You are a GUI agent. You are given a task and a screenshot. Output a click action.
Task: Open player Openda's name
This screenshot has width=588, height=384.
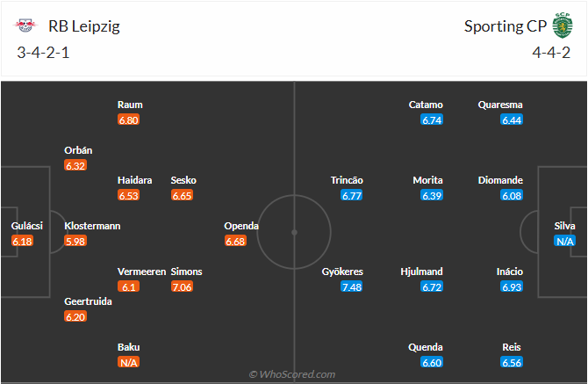point(241,226)
